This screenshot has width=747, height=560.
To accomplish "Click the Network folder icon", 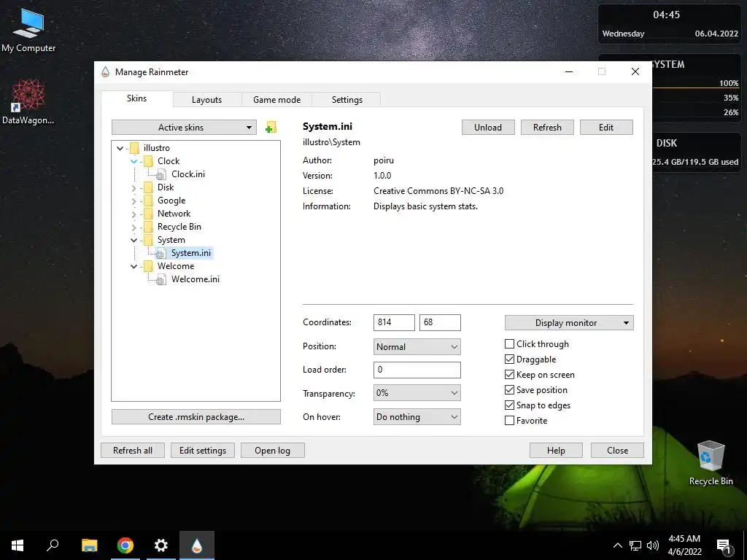I will [148, 214].
